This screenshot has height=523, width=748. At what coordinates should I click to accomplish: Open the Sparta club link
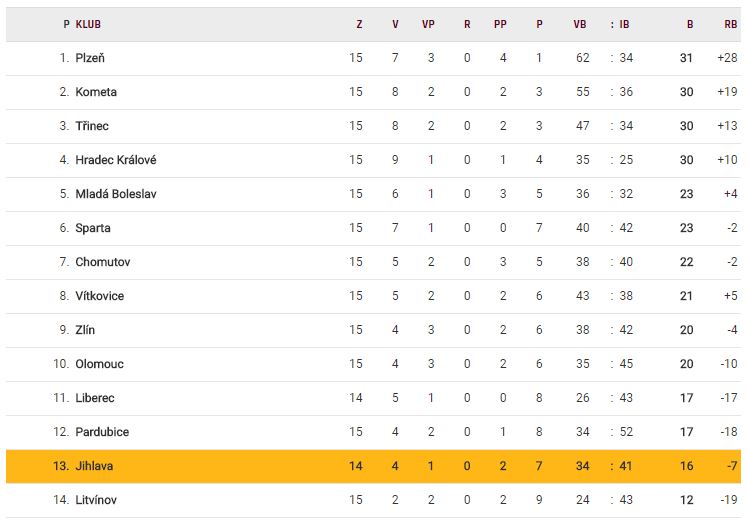pos(93,228)
